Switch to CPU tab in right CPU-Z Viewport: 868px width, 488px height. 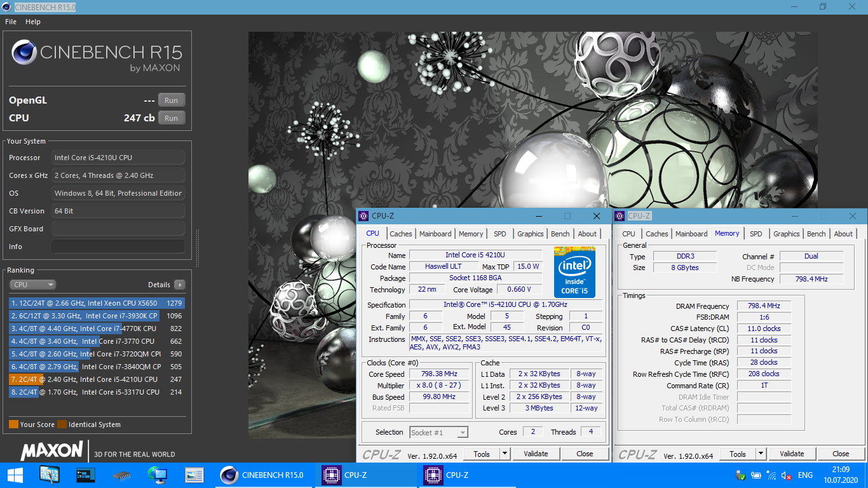point(628,234)
